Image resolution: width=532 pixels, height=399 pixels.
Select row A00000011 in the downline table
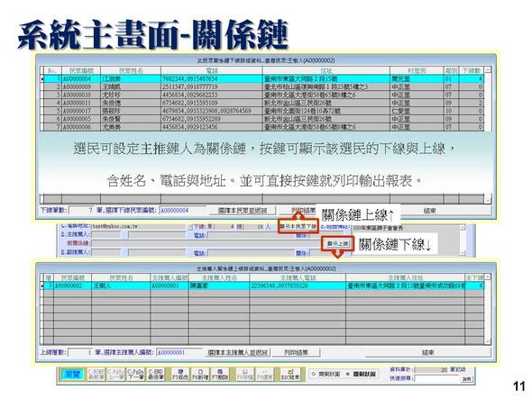pos(263,103)
